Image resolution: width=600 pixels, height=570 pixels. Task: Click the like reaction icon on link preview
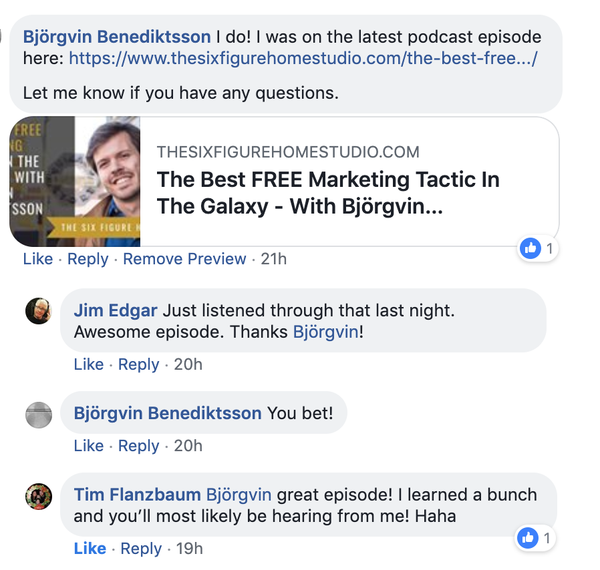(x=531, y=247)
